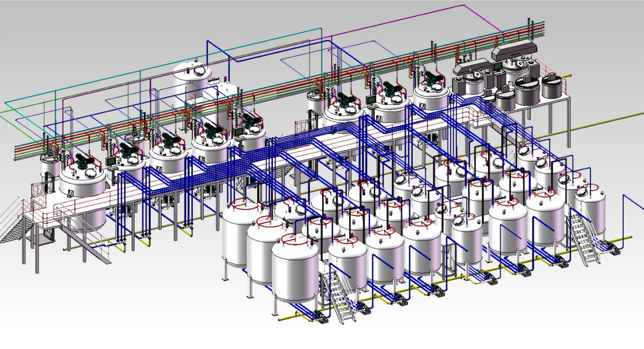Select the control monitor beside the leftmost reactor
The image size is (644, 349).
(111, 162)
